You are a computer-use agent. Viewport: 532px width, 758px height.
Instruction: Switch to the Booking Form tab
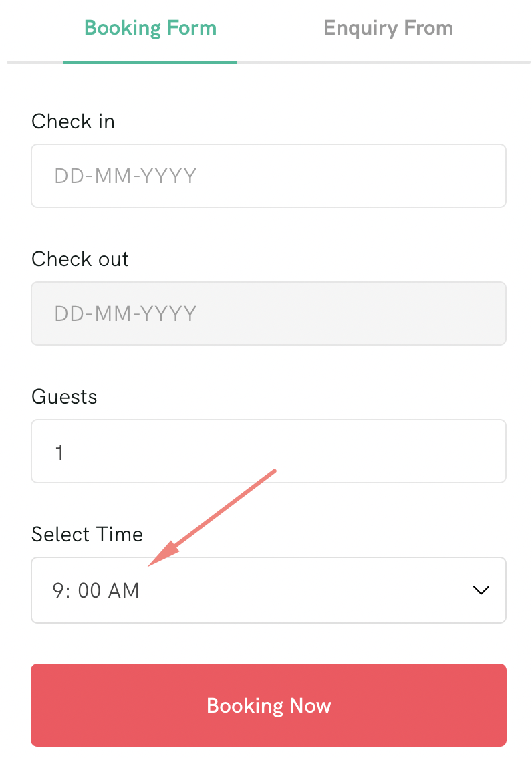point(150,28)
